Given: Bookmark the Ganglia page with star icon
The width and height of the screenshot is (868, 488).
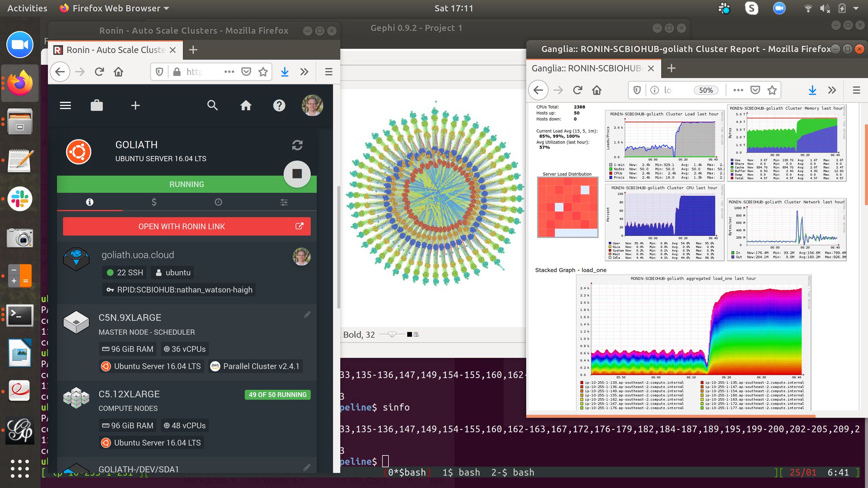Looking at the screenshot, I should tap(772, 90).
